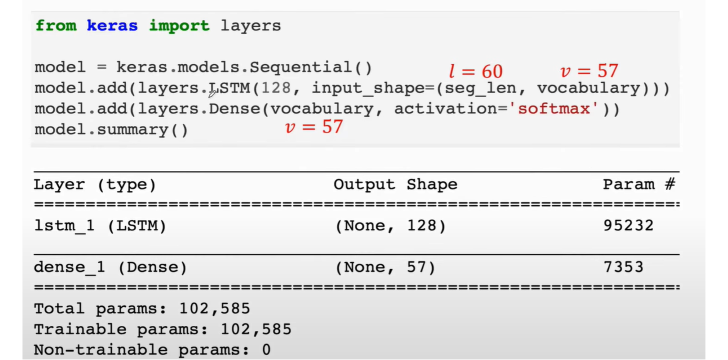728x360 pixels.
Task: Click the LSTM parameter count 95232
Action: pyautogui.click(x=628, y=226)
